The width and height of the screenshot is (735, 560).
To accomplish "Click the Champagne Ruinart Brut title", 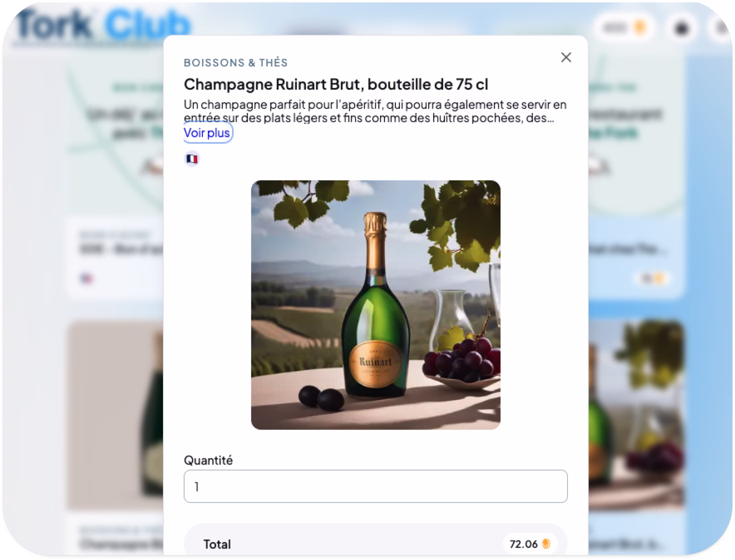I will pos(336,84).
